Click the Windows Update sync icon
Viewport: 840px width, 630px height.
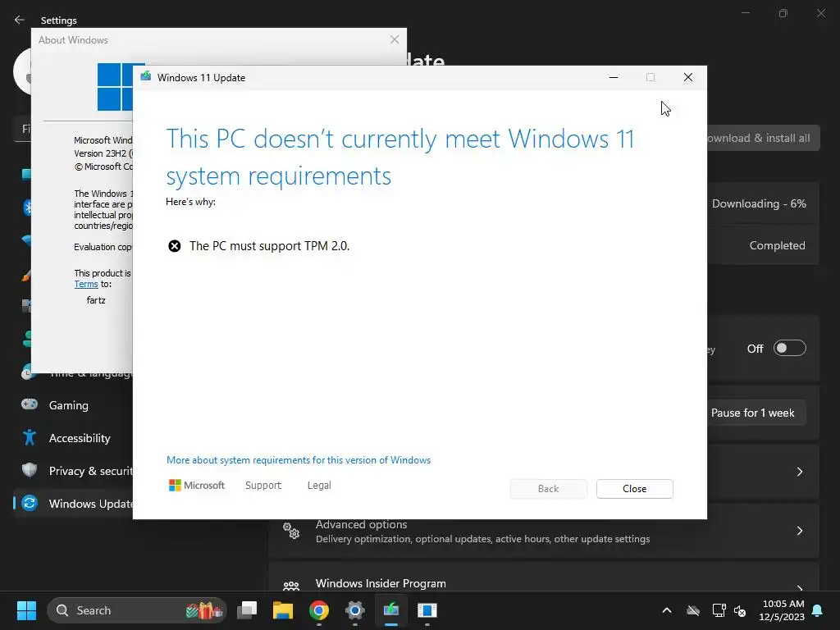click(30, 503)
